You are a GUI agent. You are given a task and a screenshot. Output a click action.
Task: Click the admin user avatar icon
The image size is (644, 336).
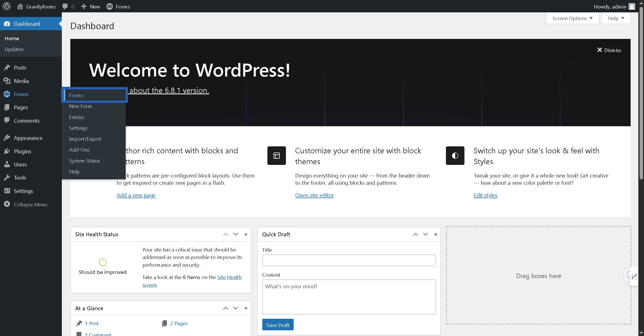tap(632, 6)
